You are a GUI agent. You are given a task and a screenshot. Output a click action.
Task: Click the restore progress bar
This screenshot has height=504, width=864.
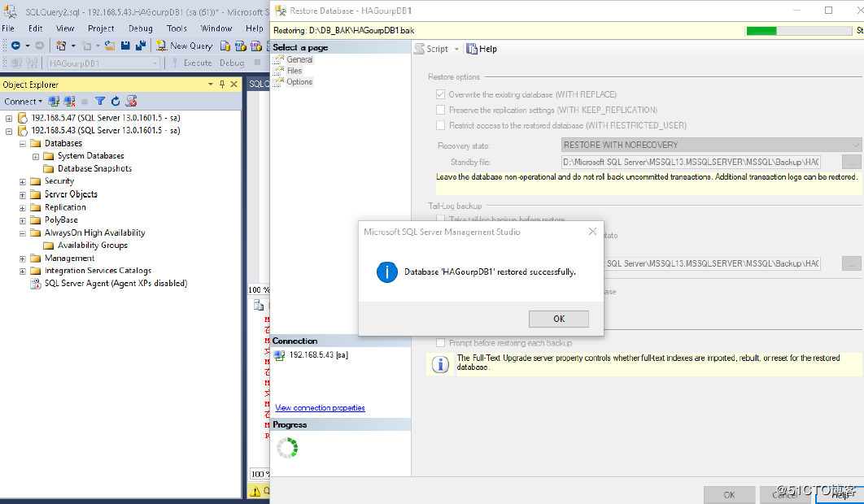(x=798, y=31)
